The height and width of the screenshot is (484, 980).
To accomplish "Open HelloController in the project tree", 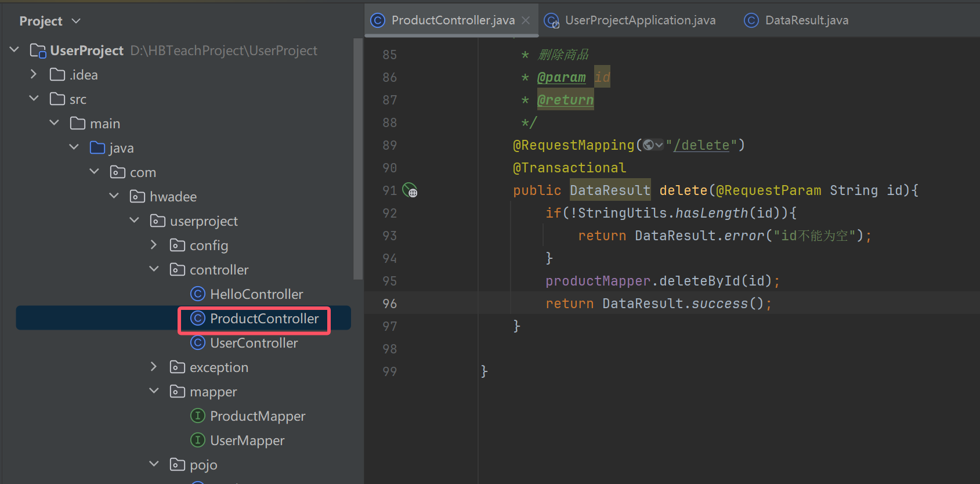I will pos(256,294).
